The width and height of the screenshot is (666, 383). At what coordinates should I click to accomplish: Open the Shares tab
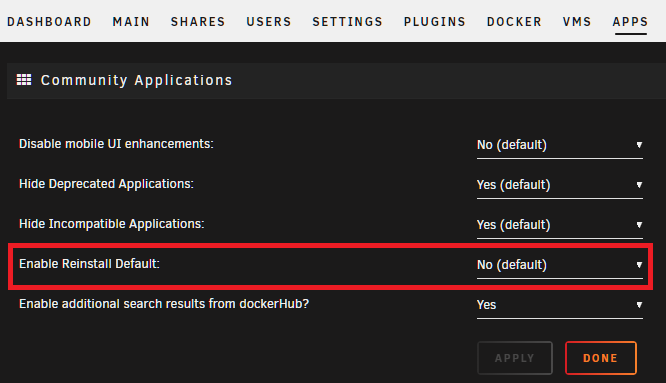click(198, 22)
